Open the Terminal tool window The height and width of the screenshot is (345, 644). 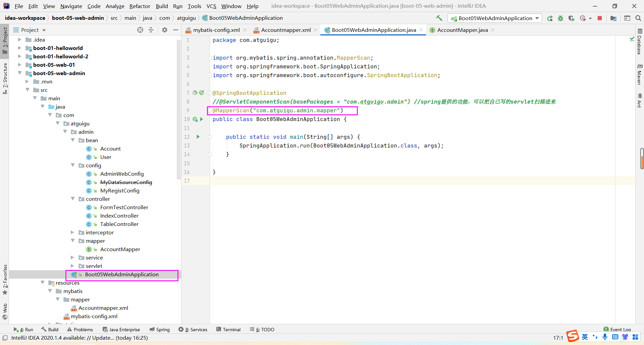tap(228, 330)
